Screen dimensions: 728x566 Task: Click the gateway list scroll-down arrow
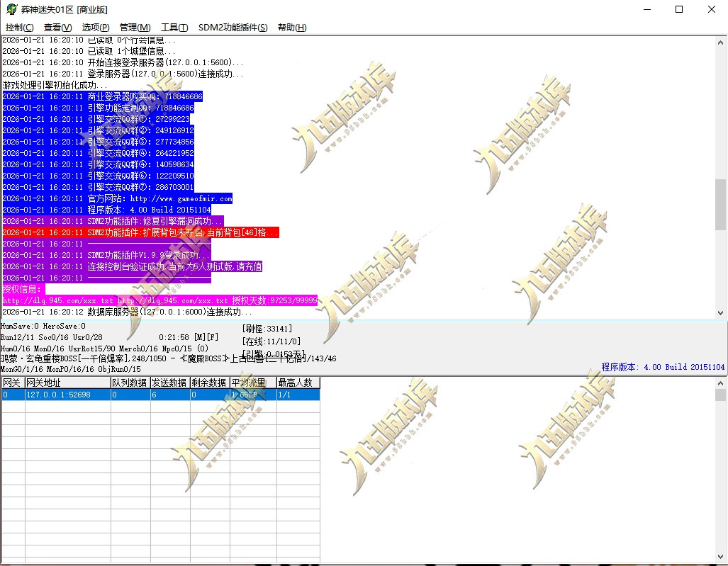tap(720, 557)
